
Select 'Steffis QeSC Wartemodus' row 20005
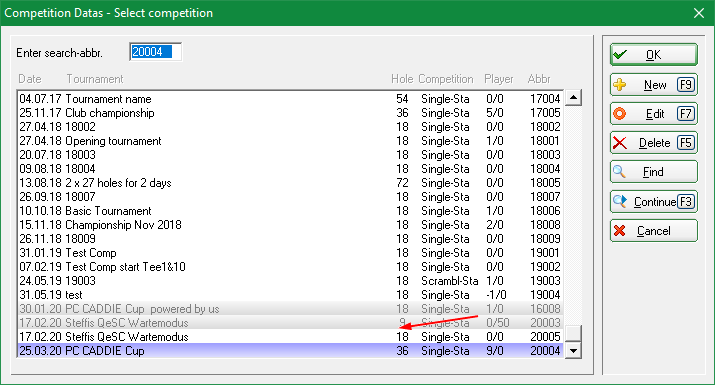click(x=290, y=337)
